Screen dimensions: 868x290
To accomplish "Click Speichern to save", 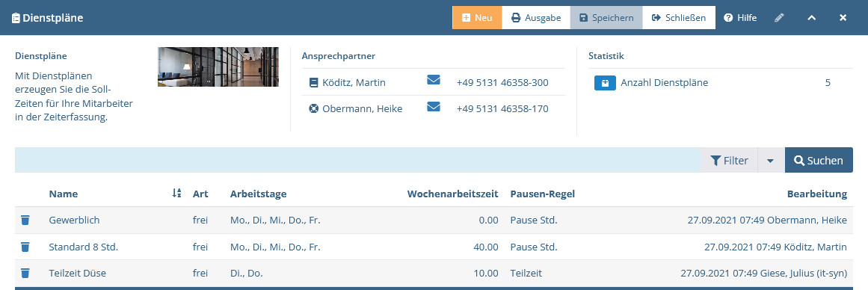I will pos(606,18).
